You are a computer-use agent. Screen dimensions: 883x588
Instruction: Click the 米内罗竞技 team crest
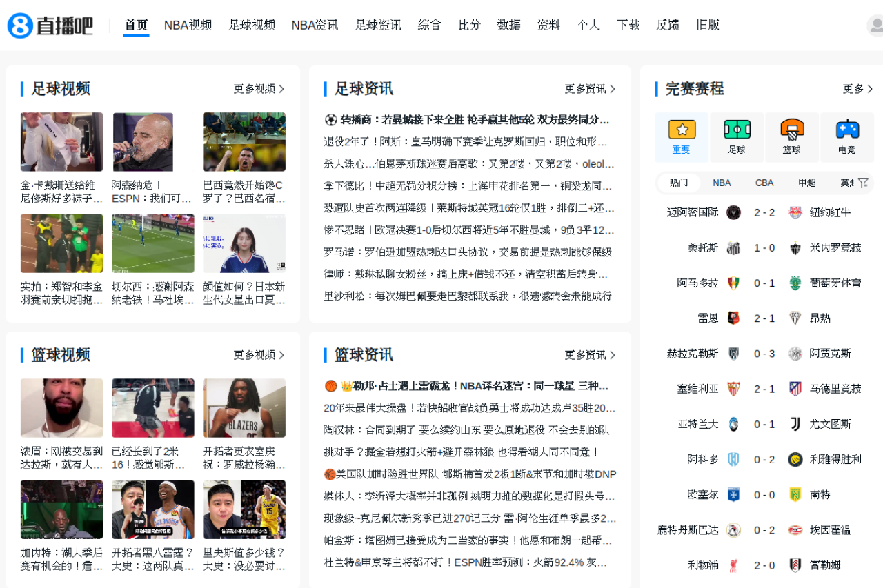[795, 247]
